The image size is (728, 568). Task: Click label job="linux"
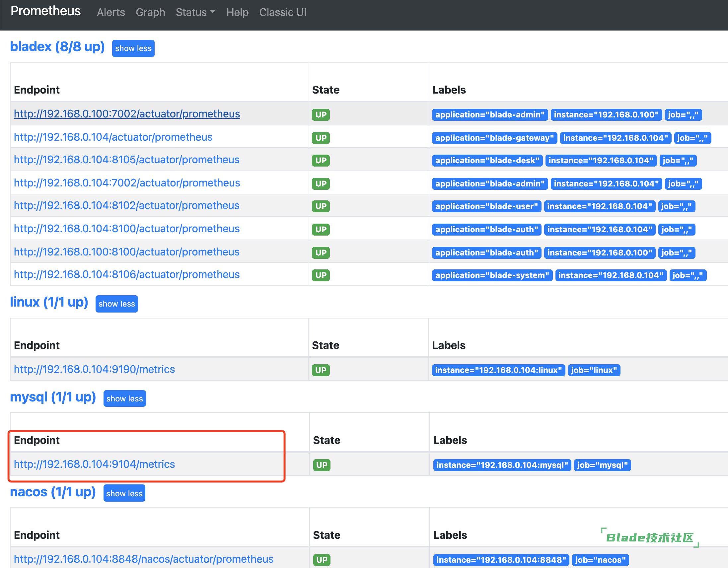coord(594,370)
